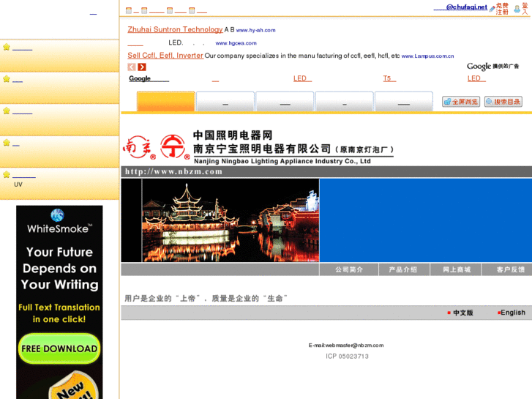
Task: Click the night pagoda banner photo
Action: 231,220
